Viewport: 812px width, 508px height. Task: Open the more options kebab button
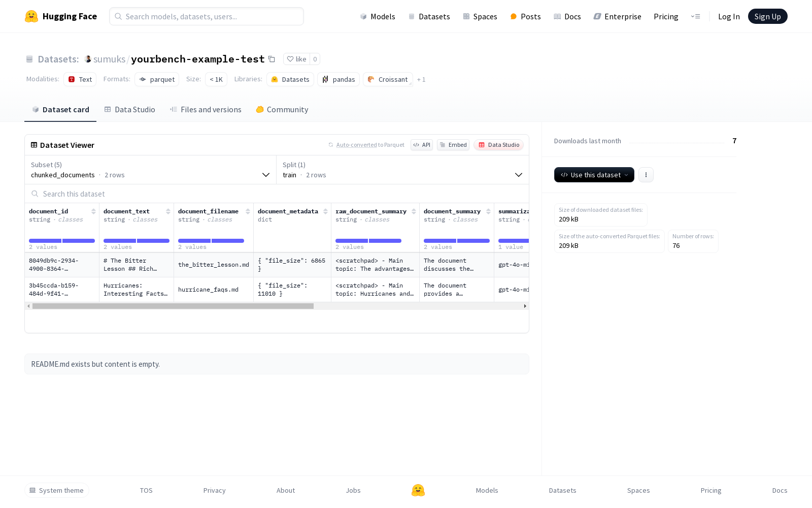[646, 175]
